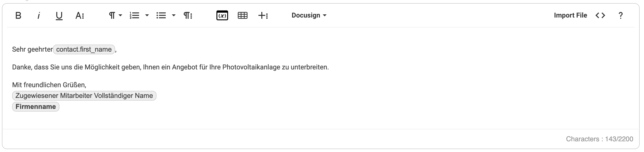This screenshot has width=644, height=152.
Task: Switch to code view with the angle brackets icon
Action: coord(600,16)
